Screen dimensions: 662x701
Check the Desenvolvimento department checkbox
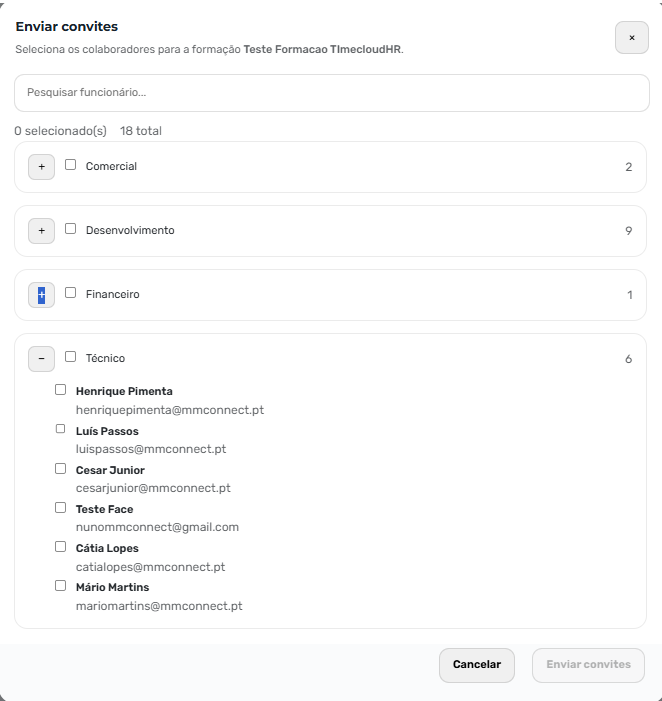pyautogui.click(x=71, y=228)
